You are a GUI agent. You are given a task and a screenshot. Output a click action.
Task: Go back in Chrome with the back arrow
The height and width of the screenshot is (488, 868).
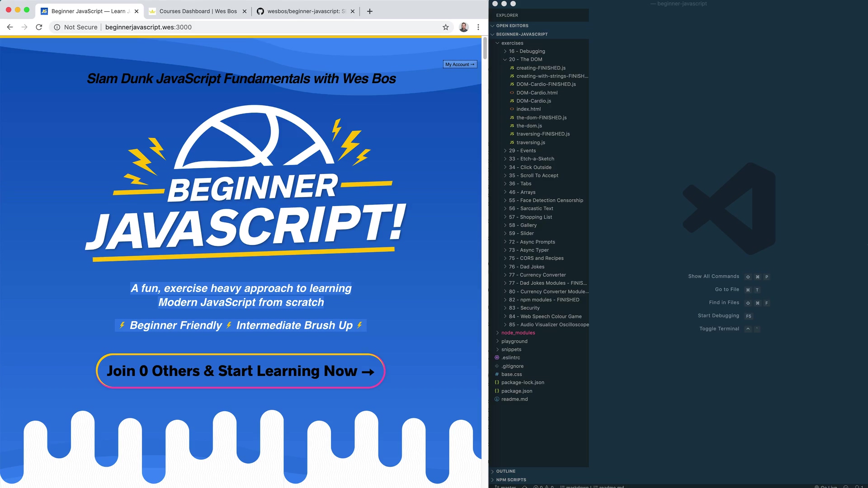pyautogui.click(x=10, y=27)
